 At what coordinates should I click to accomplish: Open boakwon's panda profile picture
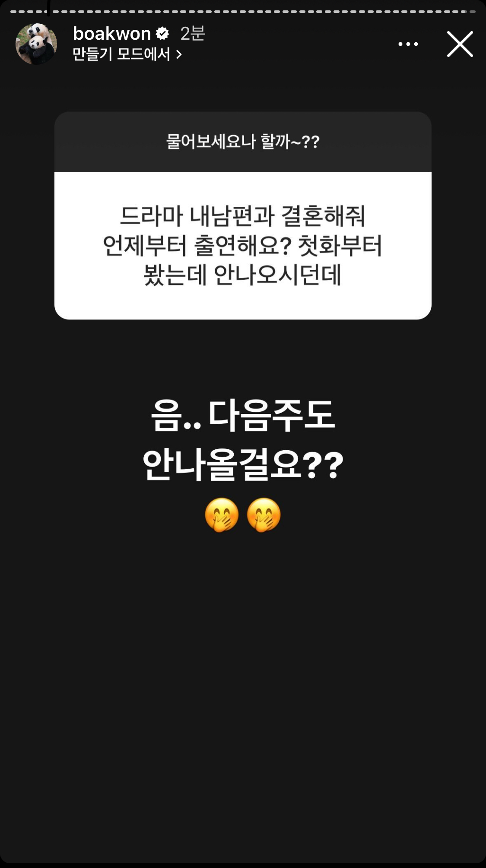pyautogui.click(x=36, y=44)
